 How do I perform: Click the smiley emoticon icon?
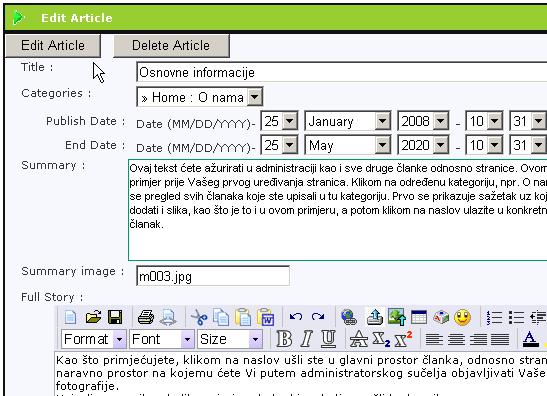click(x=463, y=317)
